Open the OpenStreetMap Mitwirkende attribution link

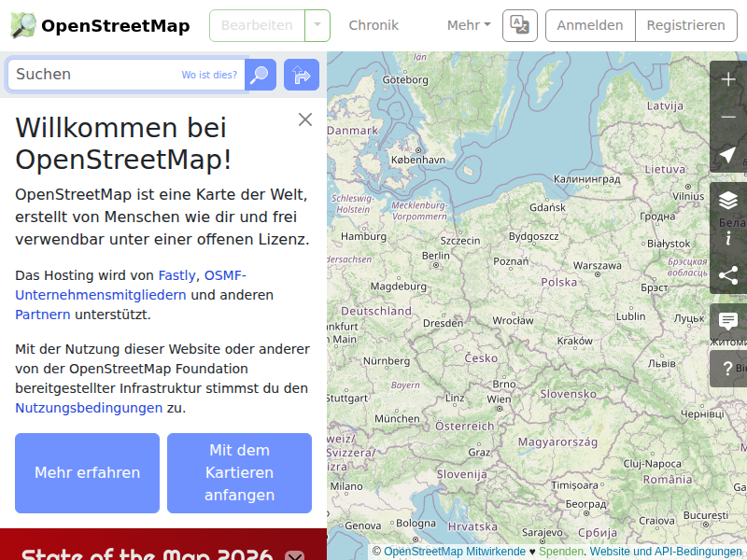[455, 552]
